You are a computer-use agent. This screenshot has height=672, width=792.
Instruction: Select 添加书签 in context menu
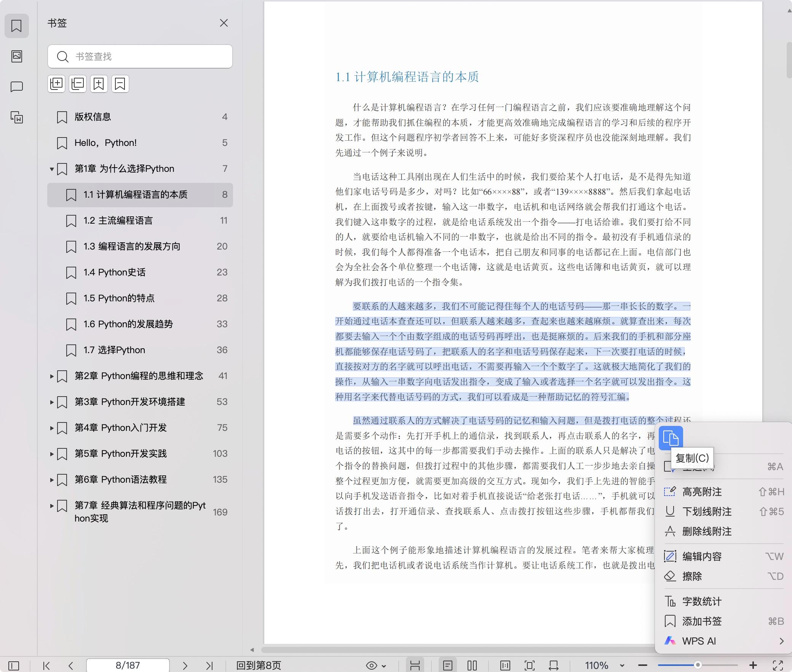702,621
